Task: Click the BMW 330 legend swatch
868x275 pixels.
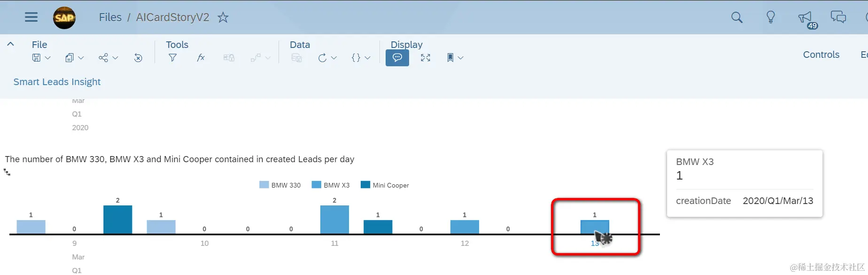Action: (264, 185)
